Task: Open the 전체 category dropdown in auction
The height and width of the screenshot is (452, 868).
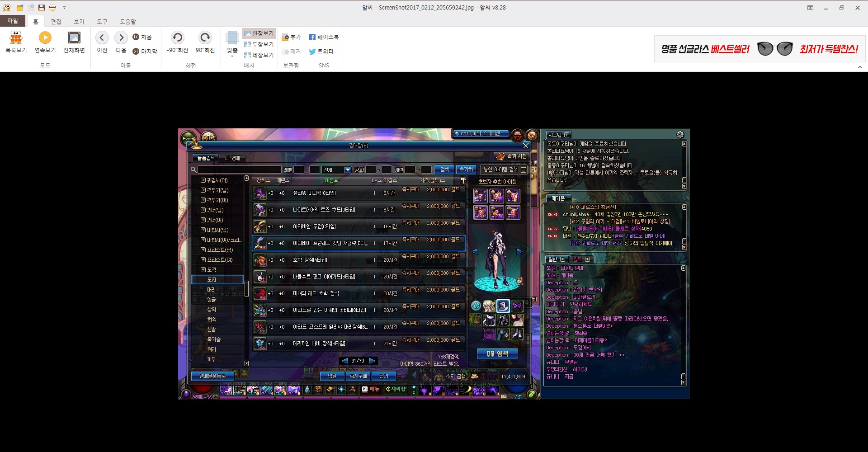Action: pyautogui.click(x=337, y=169)
